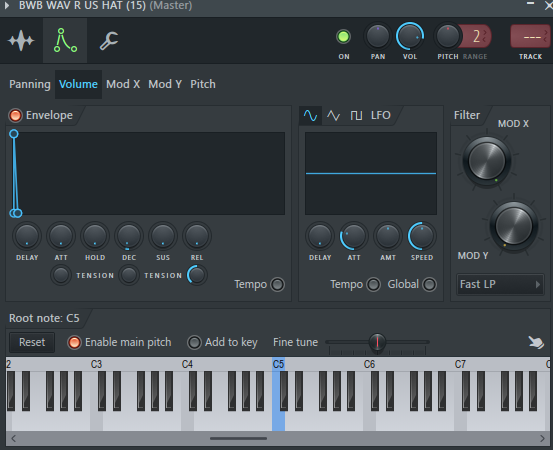Screen dimensions: 553x450
Task: Click the envelope HOLD knob
Action: pyautogui.click(x=95, y=236)
